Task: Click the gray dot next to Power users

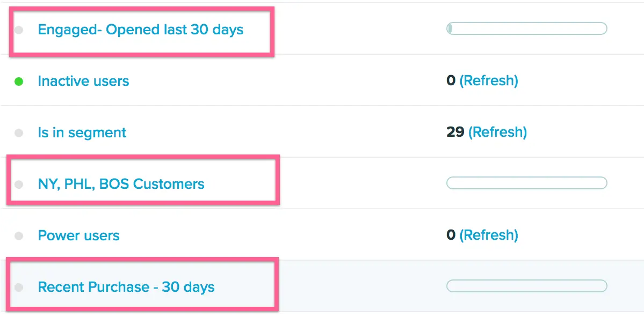Action: [x=19, y=236]
